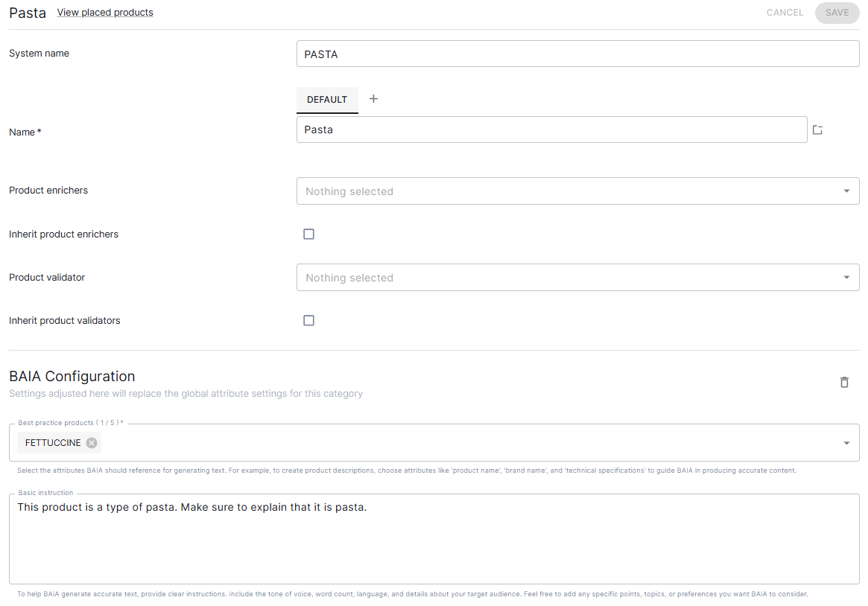The image size is (868, 606).
Task: Expand the Best practice products dropdown arrow
Action: pyautogui.click(x=846, y=443)
